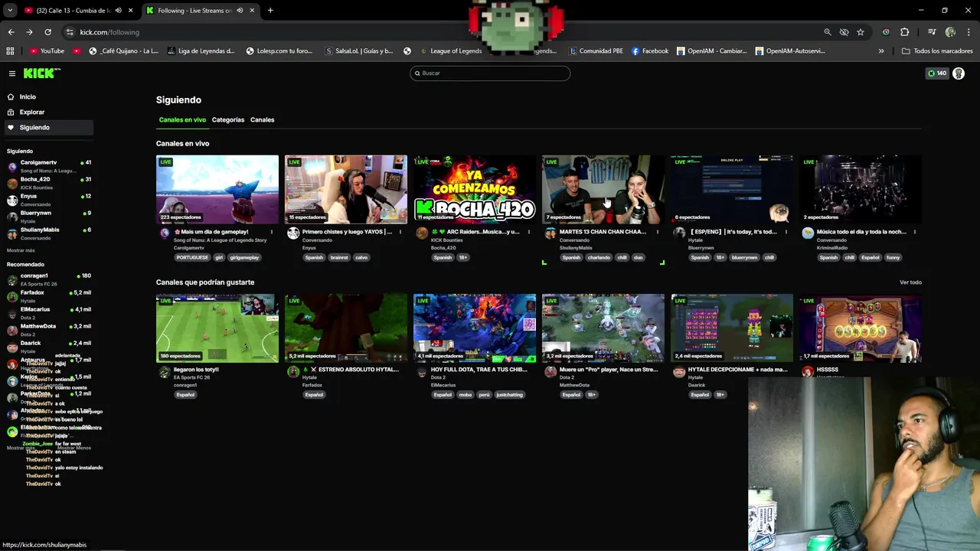Open the Bocha_420 stream thumbnail
This screenshot has height=551, width=980.
point(475,190)
